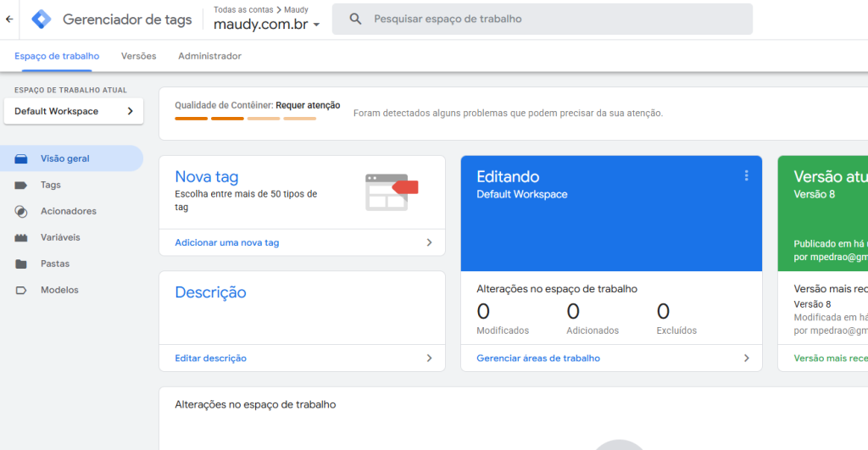
Task: Switch to the Administrador tab
Action: pos(210,56)
